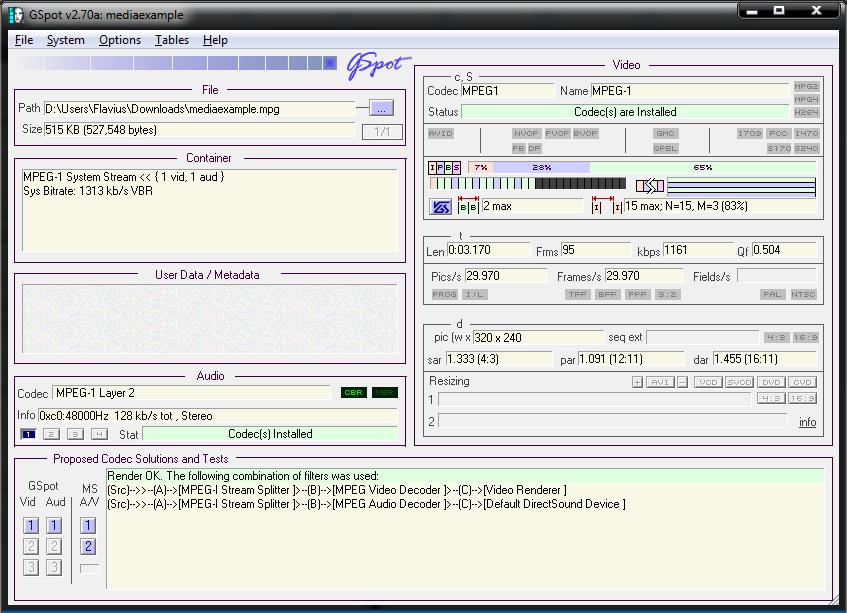The width and height of the screenshot is (847, 613).
Task: Select audio stream 3 button
Action: pyautogui.click(x=75, y=434)
